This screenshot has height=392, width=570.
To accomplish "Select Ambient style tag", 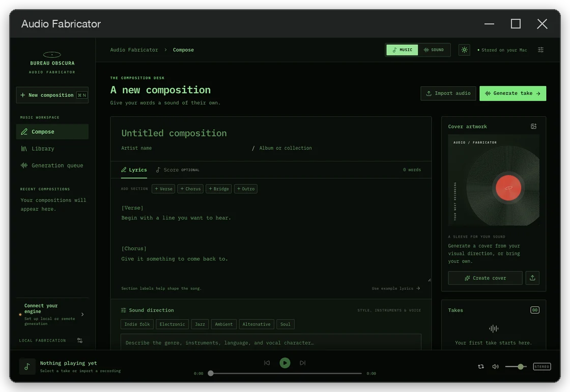I will 223,324.
